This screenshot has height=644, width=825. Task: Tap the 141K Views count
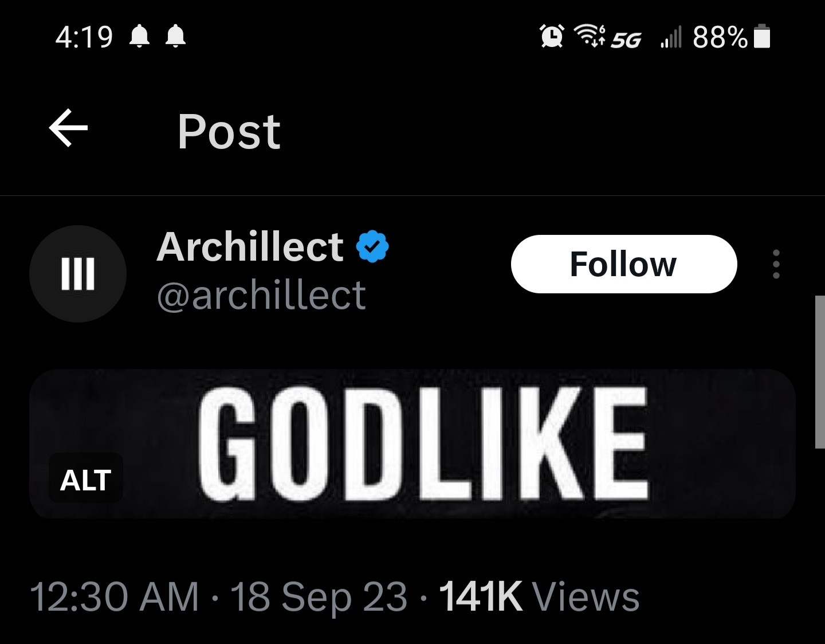pyautogui.click(x=539, y=597)
